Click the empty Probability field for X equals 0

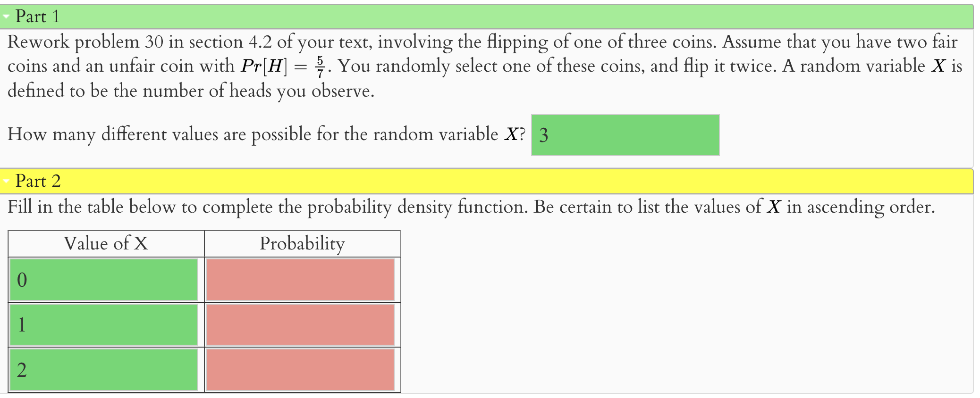pos(299,280)
